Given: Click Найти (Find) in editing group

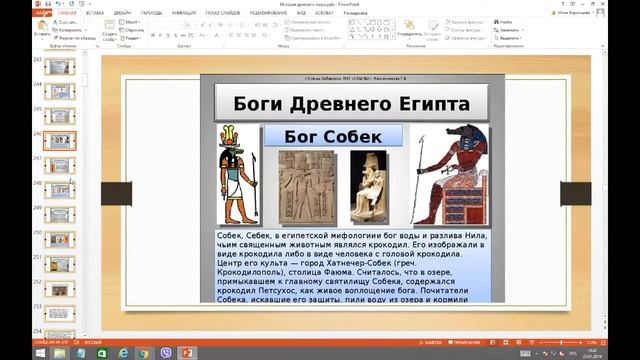Looking at the screenshot, I should pyautogui.click(x=503, y=22).
